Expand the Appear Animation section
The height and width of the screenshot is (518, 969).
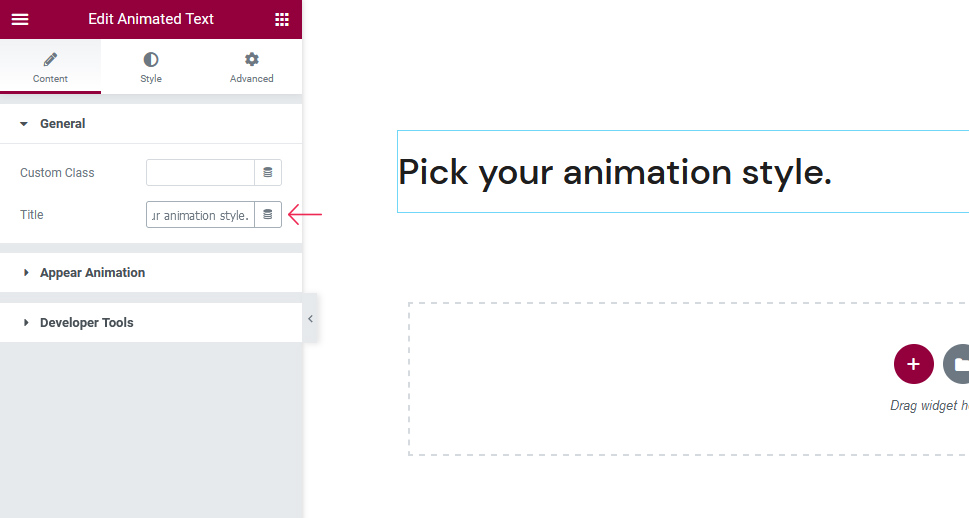[92, 273]
